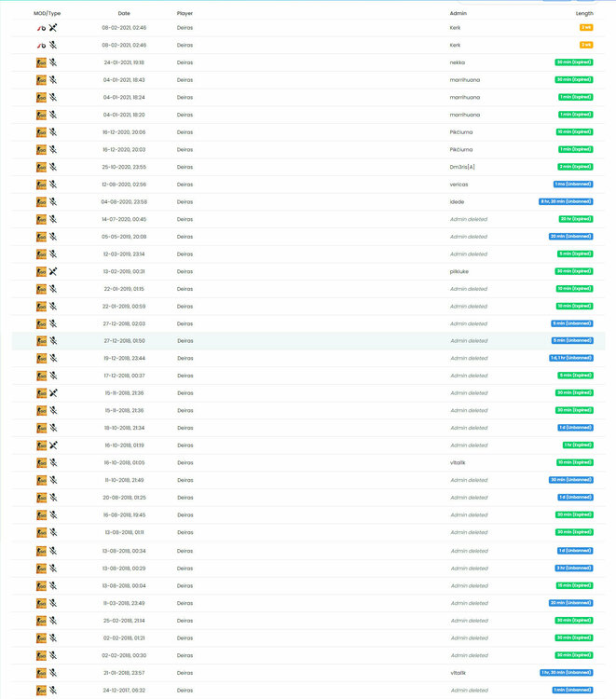Click the player name Deiras on 16-12-2020, 20:06 row

tap(185, 132)
